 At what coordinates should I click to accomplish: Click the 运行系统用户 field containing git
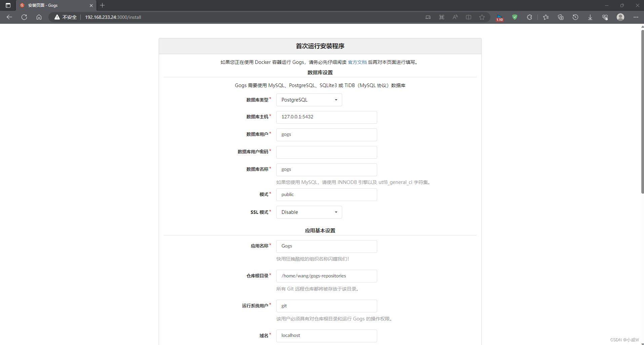click(x=327, y=306)
